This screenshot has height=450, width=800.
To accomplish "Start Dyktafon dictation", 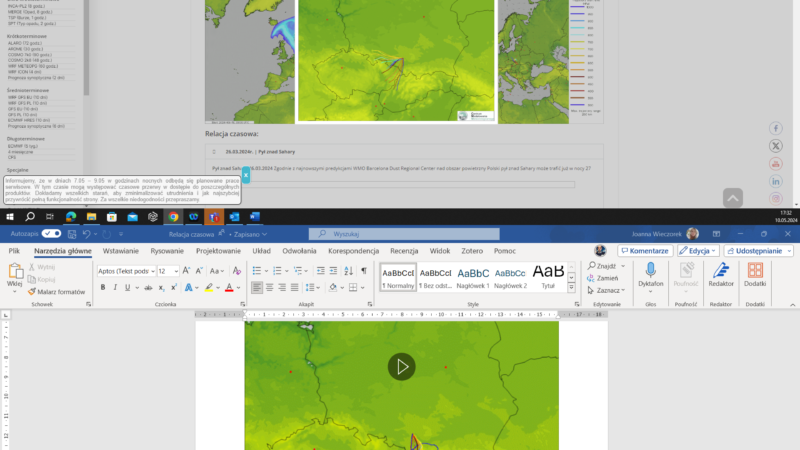I will tap(651, 276).
